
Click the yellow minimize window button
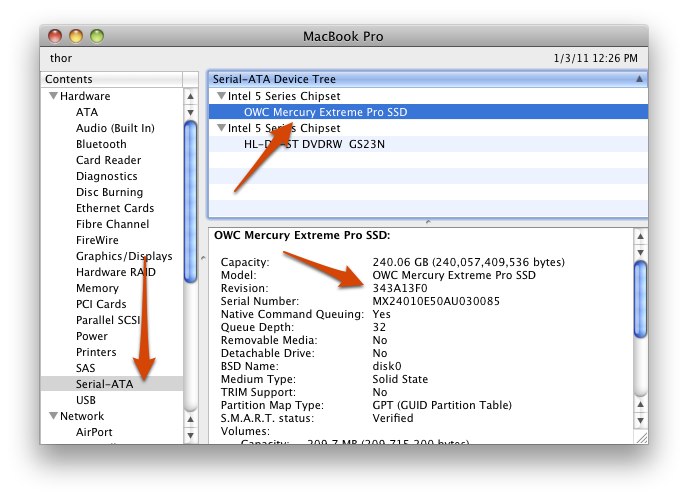pyautogui.click(x=76, y=36)
